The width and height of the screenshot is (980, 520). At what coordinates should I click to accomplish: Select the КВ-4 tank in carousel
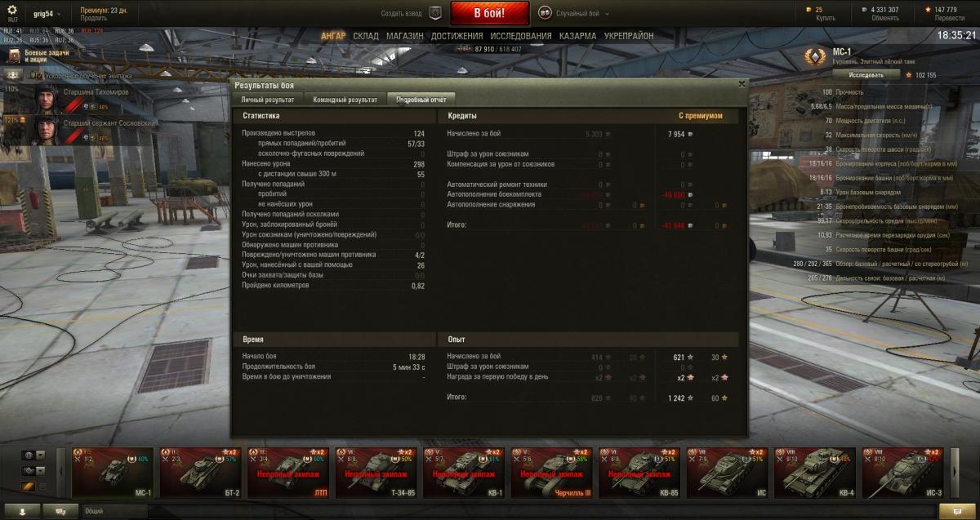point(813,472)
